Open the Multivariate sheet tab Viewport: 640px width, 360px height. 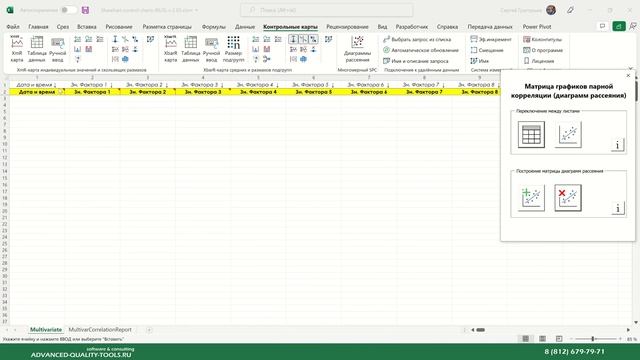point(46,329)
